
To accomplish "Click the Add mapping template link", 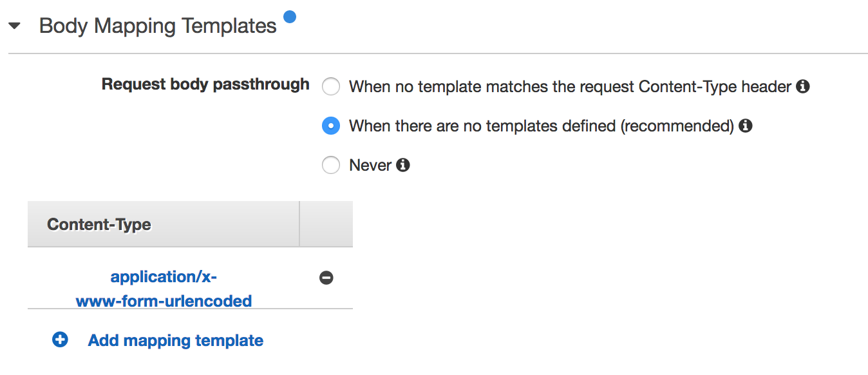I will pos(176,340).
